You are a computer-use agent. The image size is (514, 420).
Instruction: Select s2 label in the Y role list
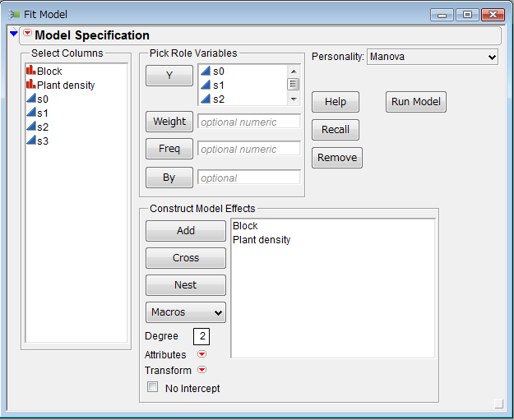(x=219, y=99)
